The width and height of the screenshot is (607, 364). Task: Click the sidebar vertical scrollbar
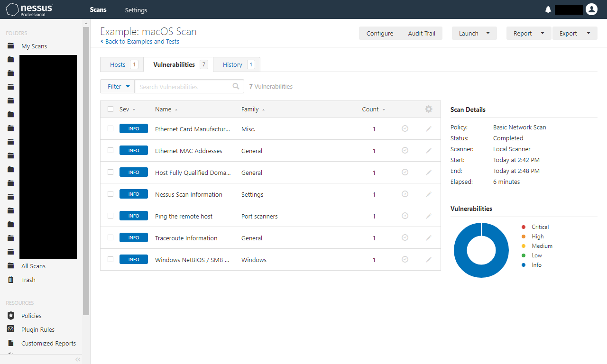(86, 171)
